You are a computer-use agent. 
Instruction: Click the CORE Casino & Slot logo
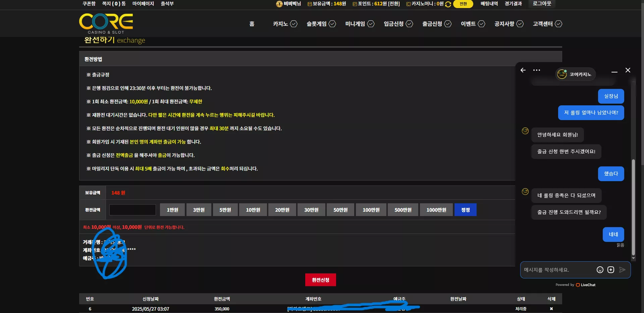(106, 23)
